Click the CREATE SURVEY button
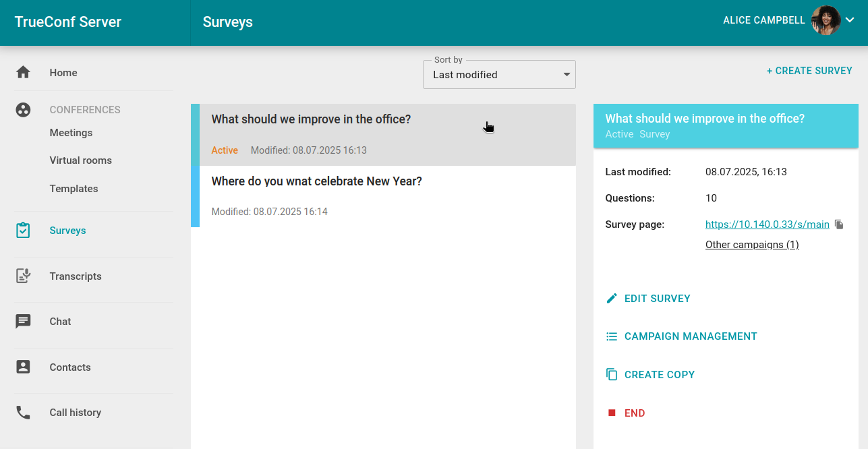The width and height of the screenshot is (868, 449). tap(809, 70)
